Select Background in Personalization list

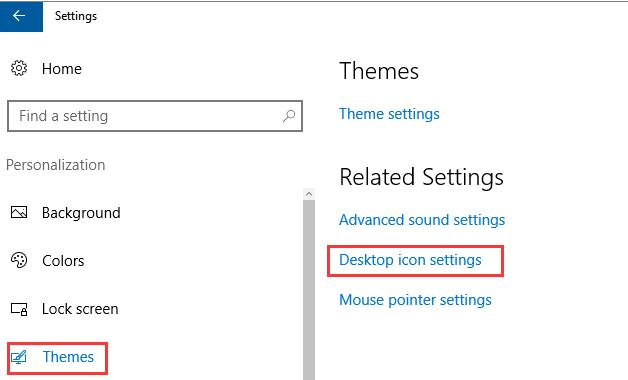pos(81,213)
